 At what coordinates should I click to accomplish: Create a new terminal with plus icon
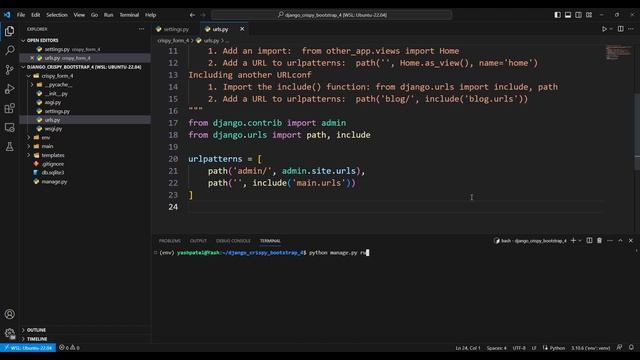pos(573,241)
